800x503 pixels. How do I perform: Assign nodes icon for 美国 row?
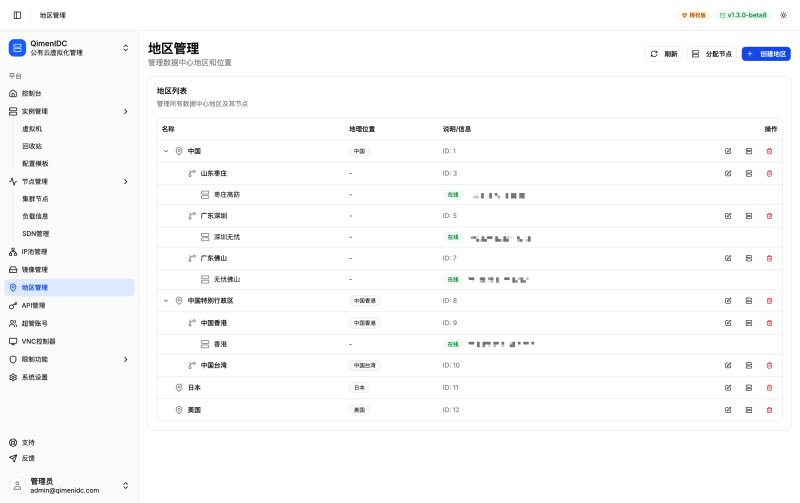click(x=749, y=410)
